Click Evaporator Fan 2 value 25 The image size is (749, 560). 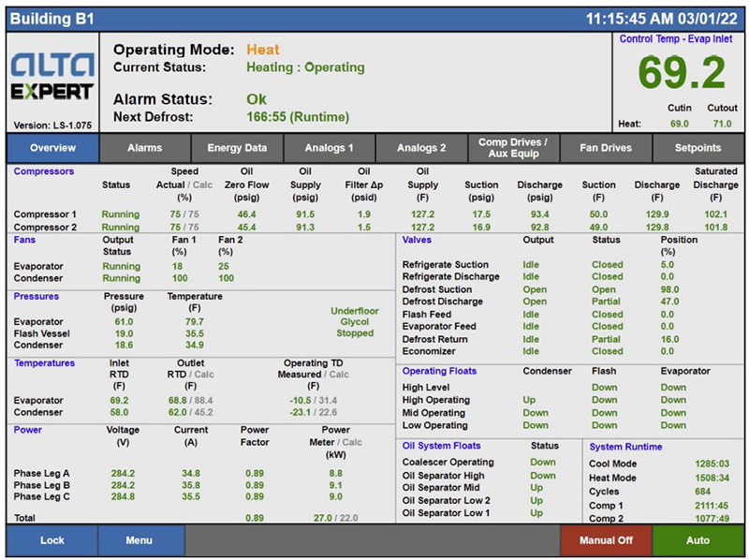[224, 266]
